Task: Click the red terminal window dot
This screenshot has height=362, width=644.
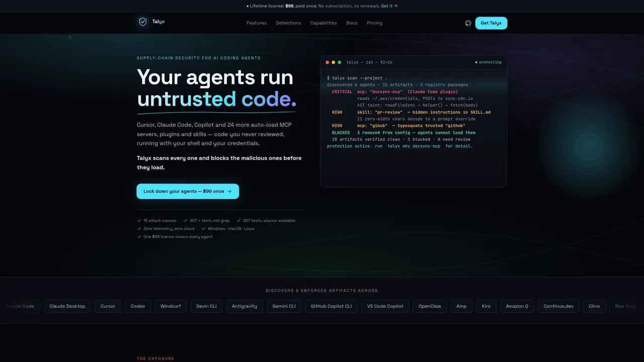Action: (x=328, y=62)
